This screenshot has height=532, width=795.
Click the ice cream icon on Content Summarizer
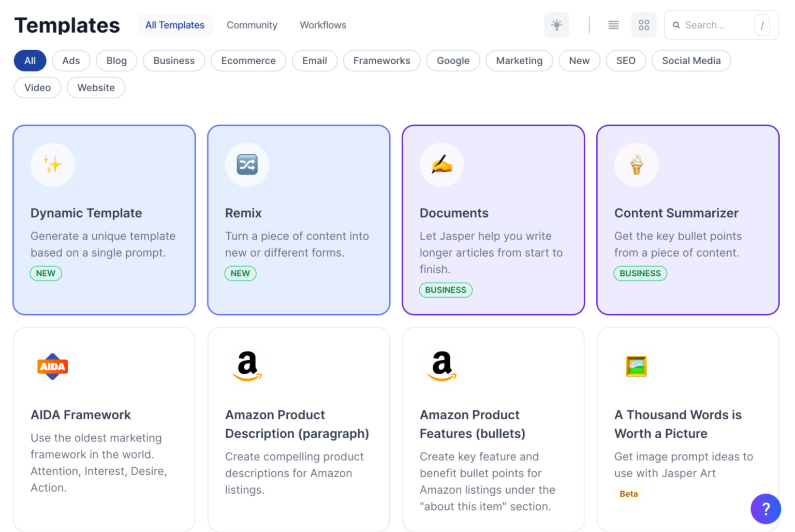click(x=636, y=165)
